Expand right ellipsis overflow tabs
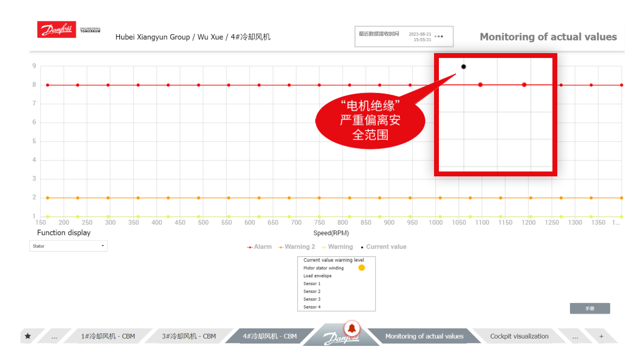The height and width of the screenshot is (361, 644). coord(575,336)
